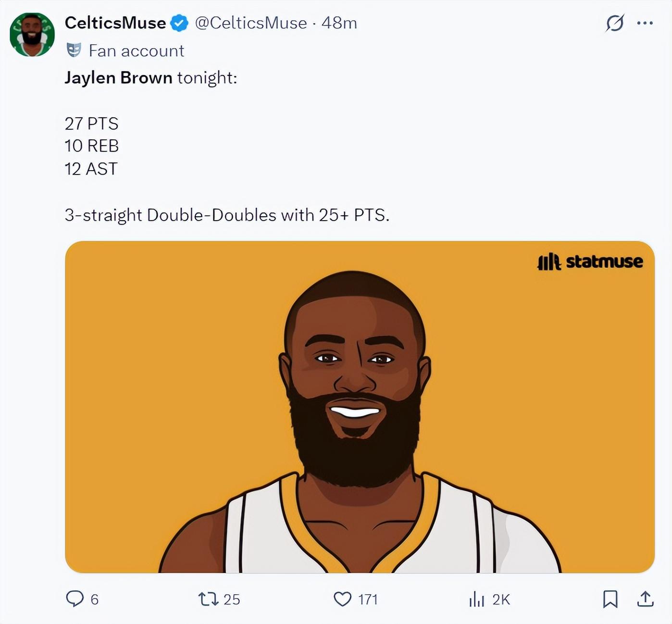Click the blue verified checkmark badge
This screenshot has height=624, width=672.
click(180, 23)
